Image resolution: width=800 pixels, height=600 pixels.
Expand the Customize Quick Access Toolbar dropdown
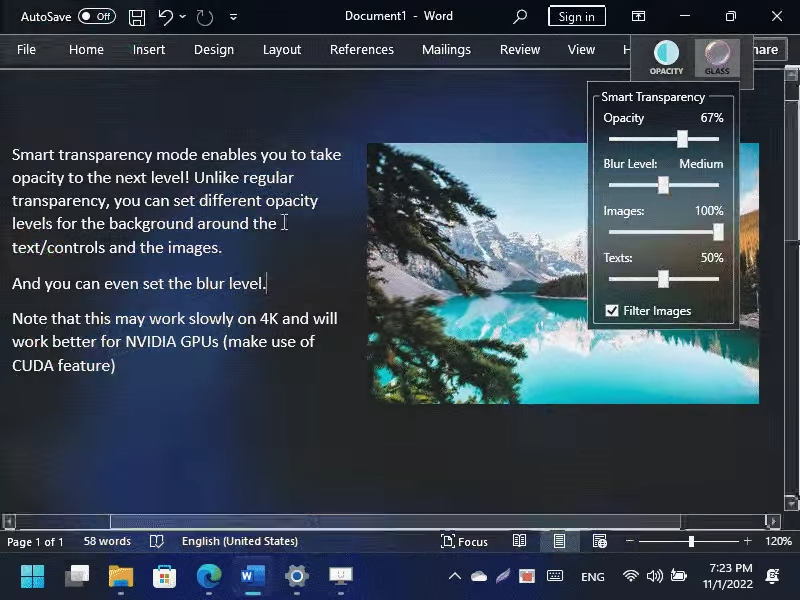tap(233, 17)
